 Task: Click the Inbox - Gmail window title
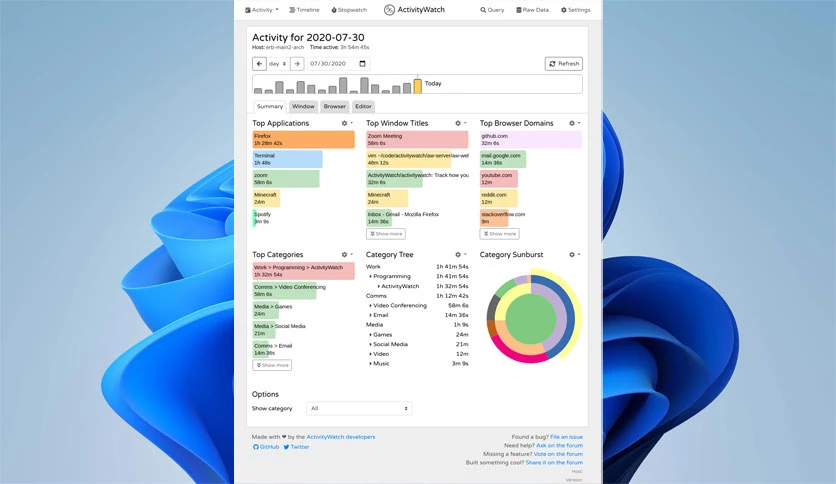click(x=403, y=217)
